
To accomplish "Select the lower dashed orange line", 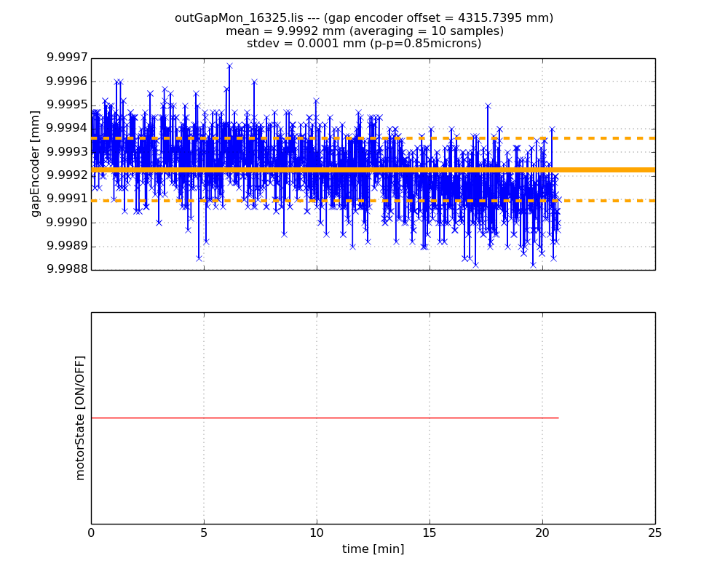I will 604,200.
